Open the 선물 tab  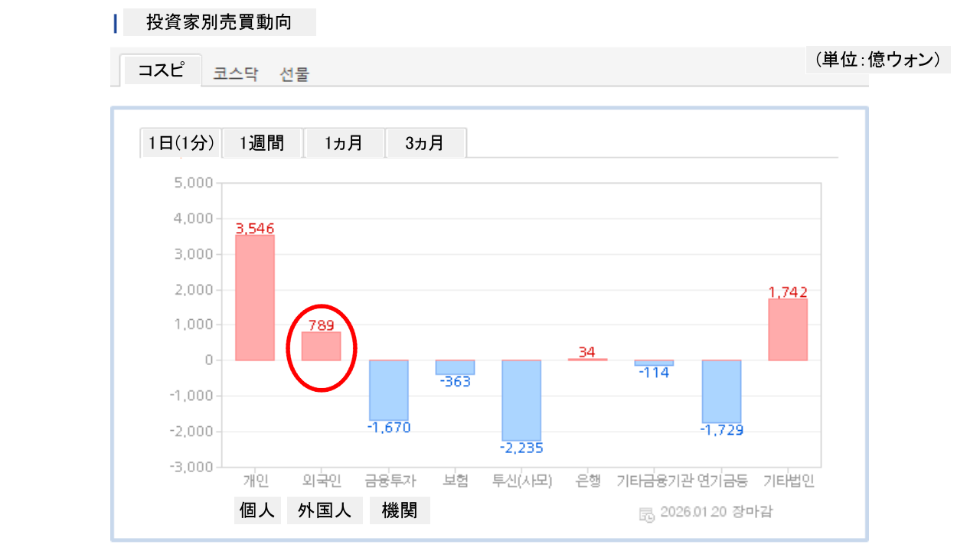(295, 74)
